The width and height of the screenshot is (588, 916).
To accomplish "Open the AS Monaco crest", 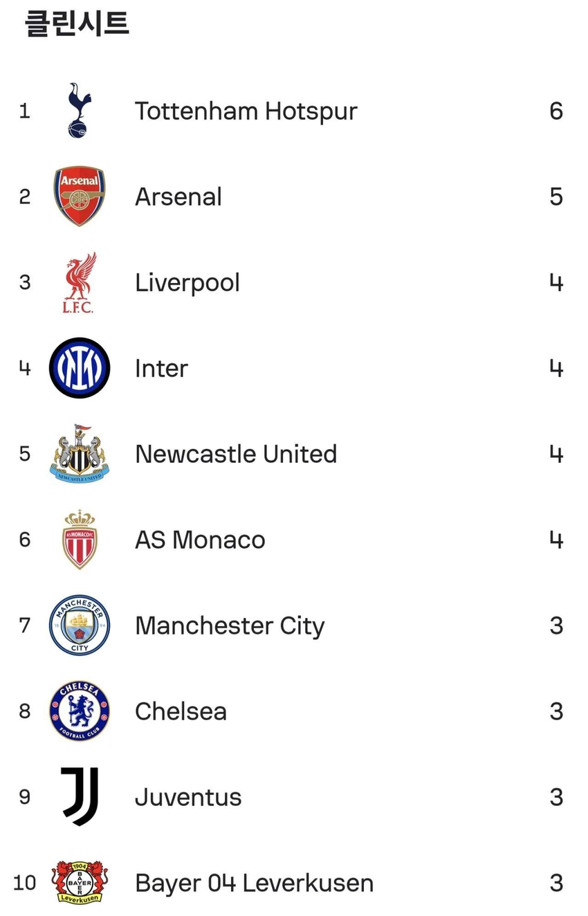I will coord(80,540).
